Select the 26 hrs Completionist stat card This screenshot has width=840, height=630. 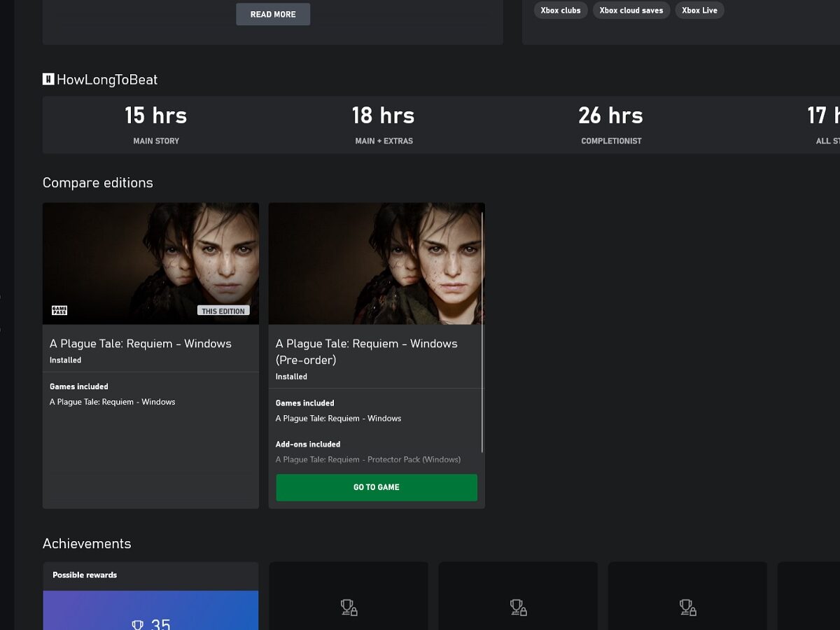611,124
